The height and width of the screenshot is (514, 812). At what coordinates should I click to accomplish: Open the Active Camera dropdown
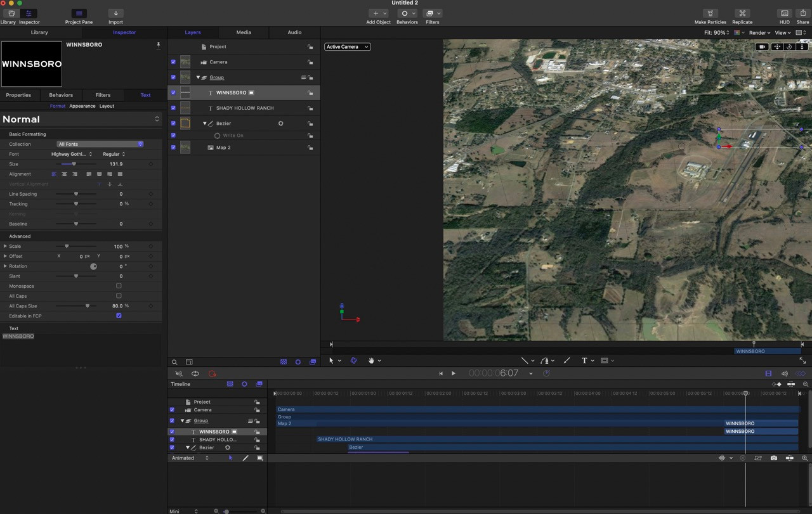[347, 47]
